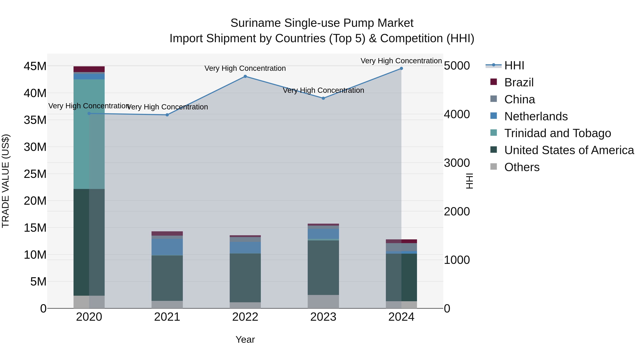Click the Brazil maroon legend swatch
The image size is (644, 362).
point(494,82)
